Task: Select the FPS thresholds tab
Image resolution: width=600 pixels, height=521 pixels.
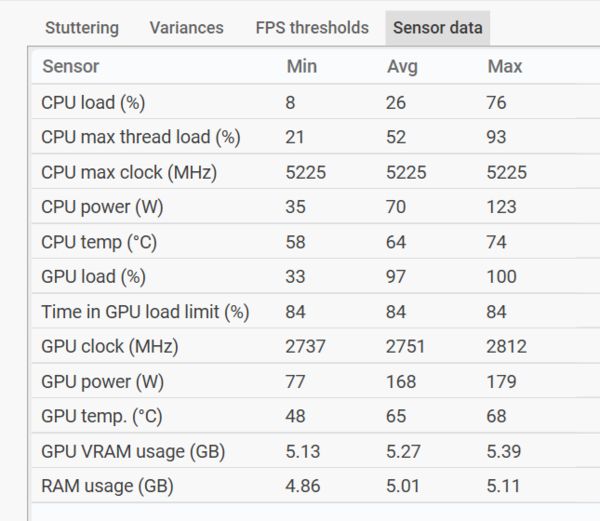Action: click(x=312, y=28)
